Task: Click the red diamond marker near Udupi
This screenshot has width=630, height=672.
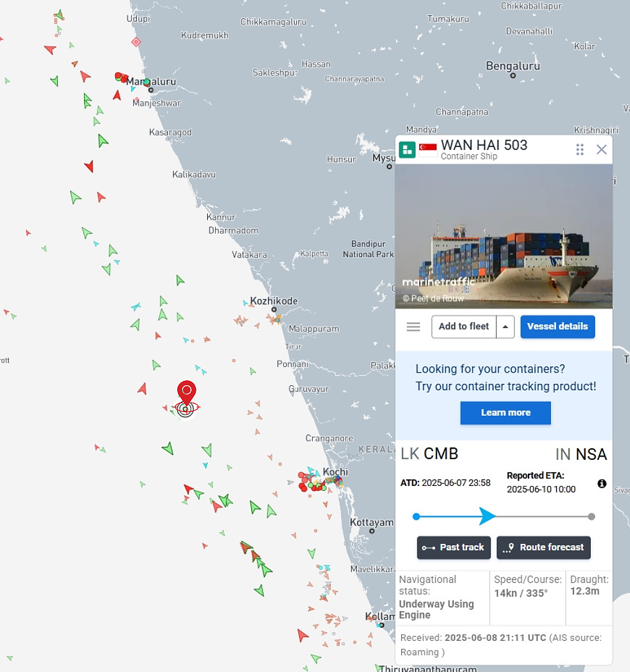Action: coord(136,42)
